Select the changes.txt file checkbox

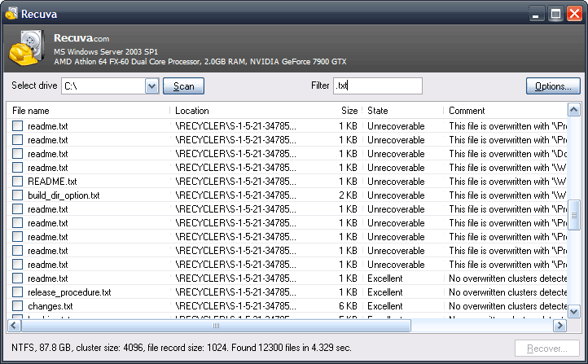click(17, 306)
